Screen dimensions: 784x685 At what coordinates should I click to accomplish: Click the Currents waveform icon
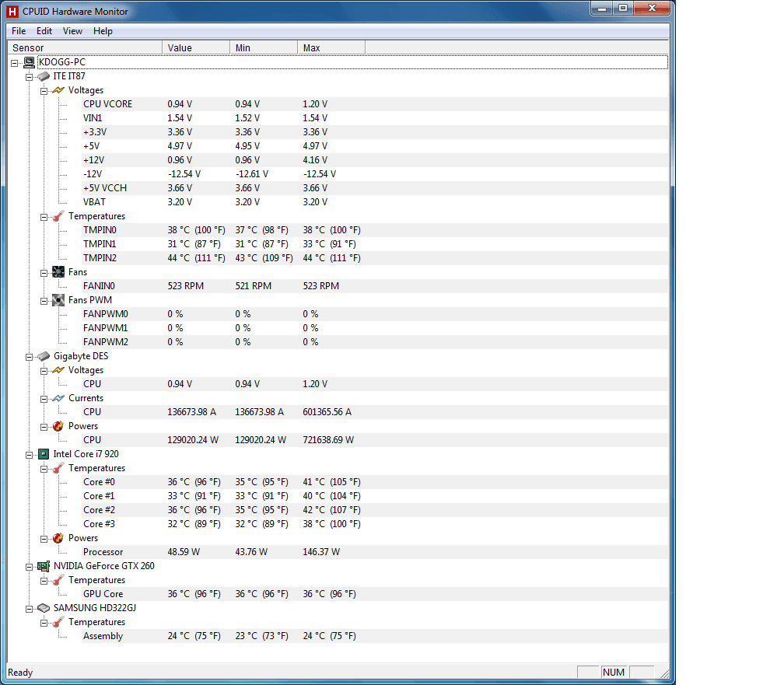(x=58, y=398)
